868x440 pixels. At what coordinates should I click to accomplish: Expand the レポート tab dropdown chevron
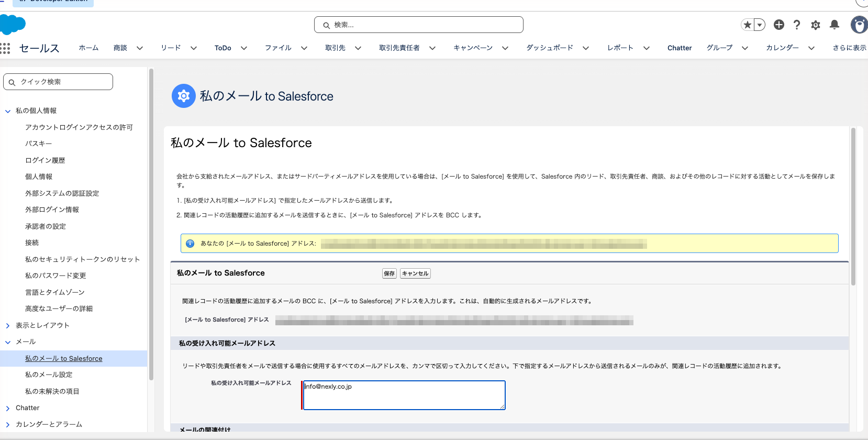tap(647, 48)
